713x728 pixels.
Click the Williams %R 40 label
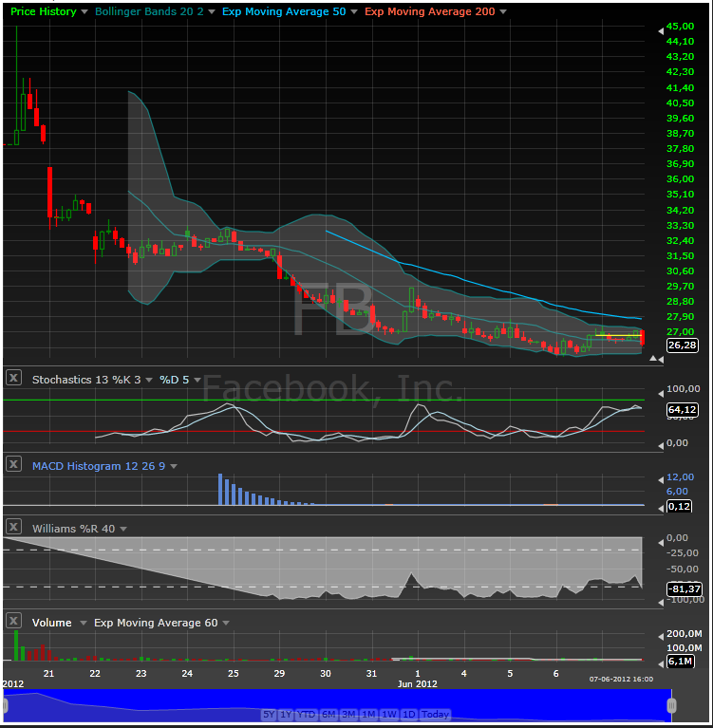coord(73,529)
